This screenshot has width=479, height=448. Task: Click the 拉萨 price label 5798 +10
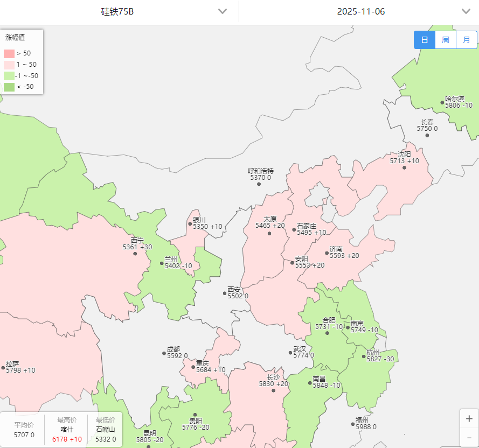(20, 371)
